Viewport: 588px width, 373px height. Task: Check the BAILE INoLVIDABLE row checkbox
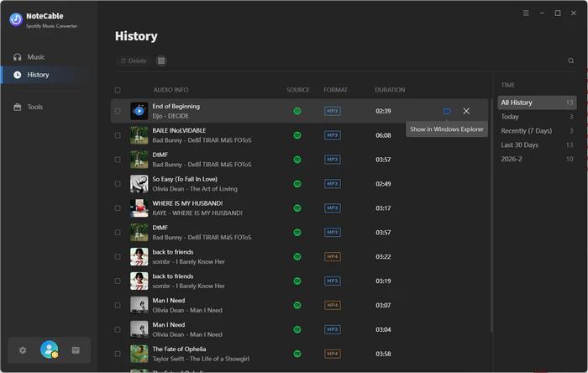(x=118, y=135)
